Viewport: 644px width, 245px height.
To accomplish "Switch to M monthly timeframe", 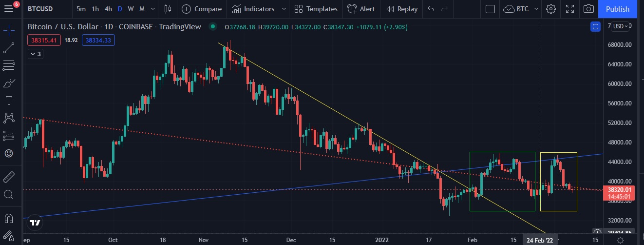I will tap(142, 9).
